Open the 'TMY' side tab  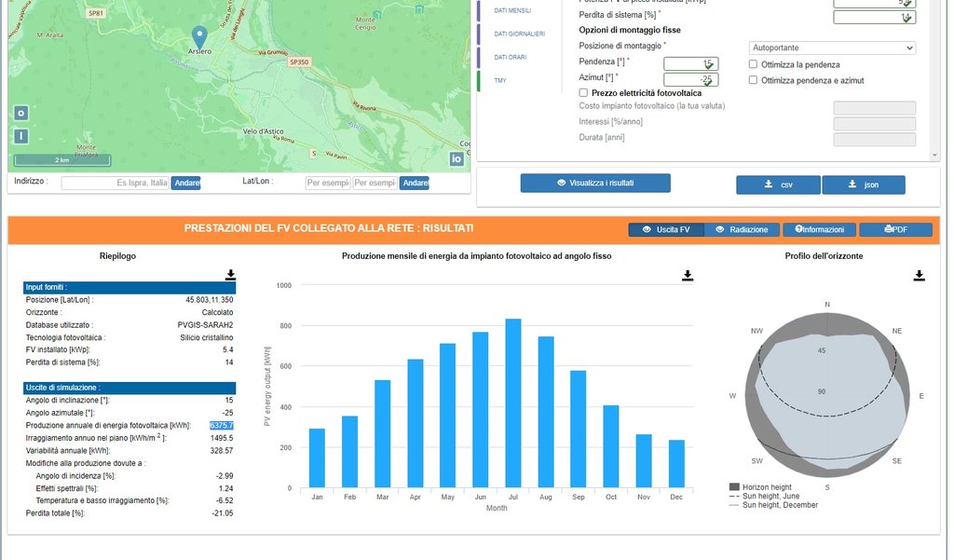point(500,81)
